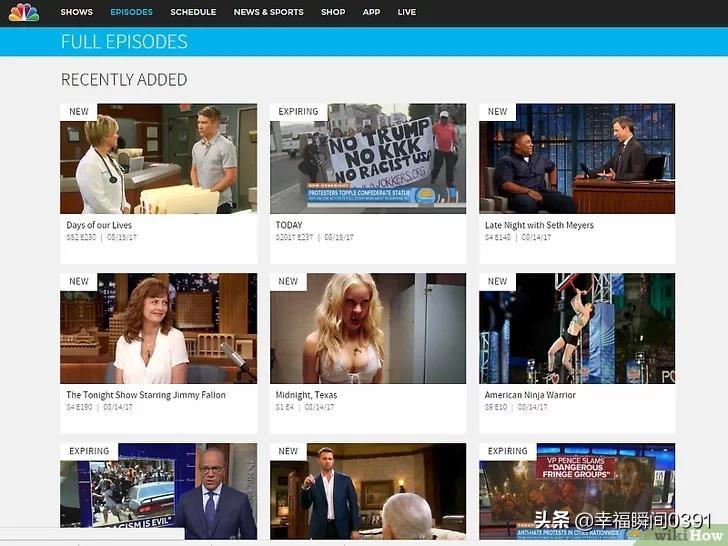Open the APP navigation item

[x=371, y=12]
